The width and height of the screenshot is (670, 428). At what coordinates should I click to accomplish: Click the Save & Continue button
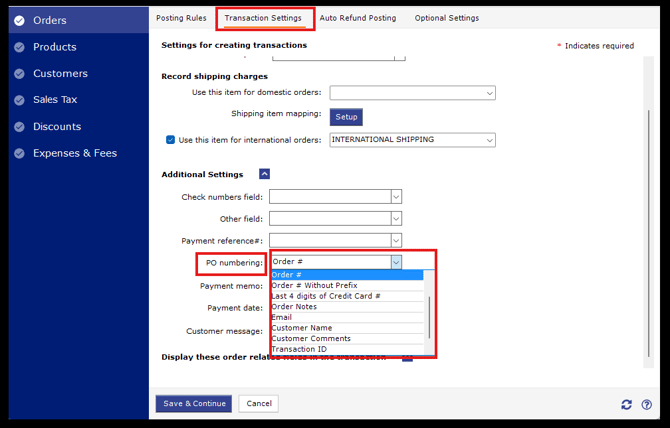click(x=194, y=404)
